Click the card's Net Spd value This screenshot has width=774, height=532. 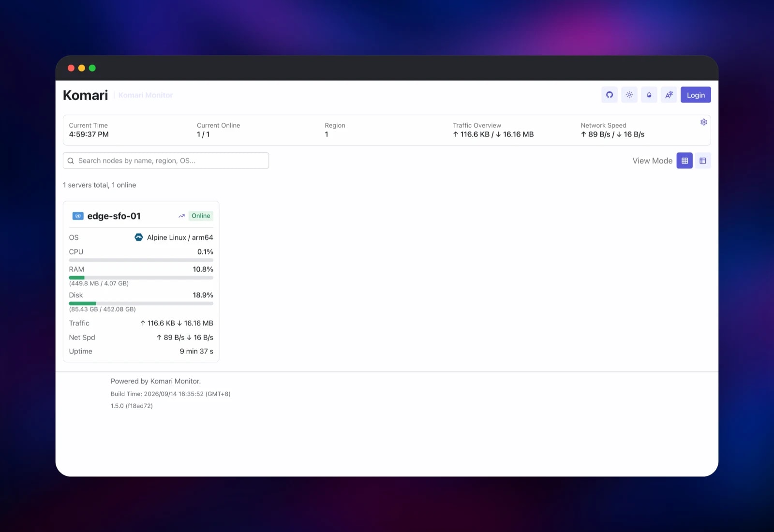[185, 338]
